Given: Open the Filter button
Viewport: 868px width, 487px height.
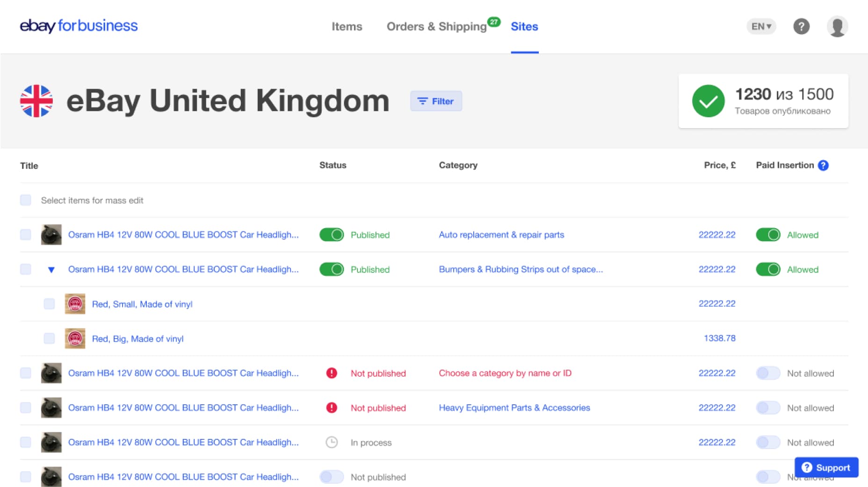Looking at the screenshot, I should coord(436,101).
